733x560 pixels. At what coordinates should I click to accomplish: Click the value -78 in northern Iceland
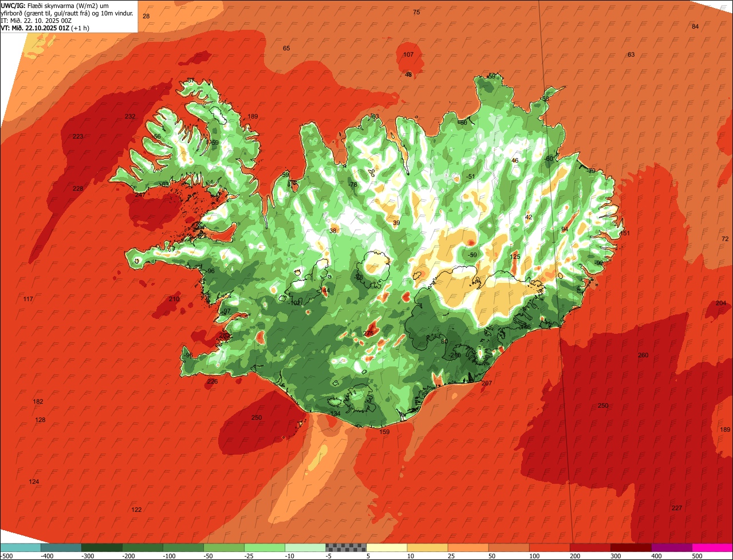click(353, 184)
